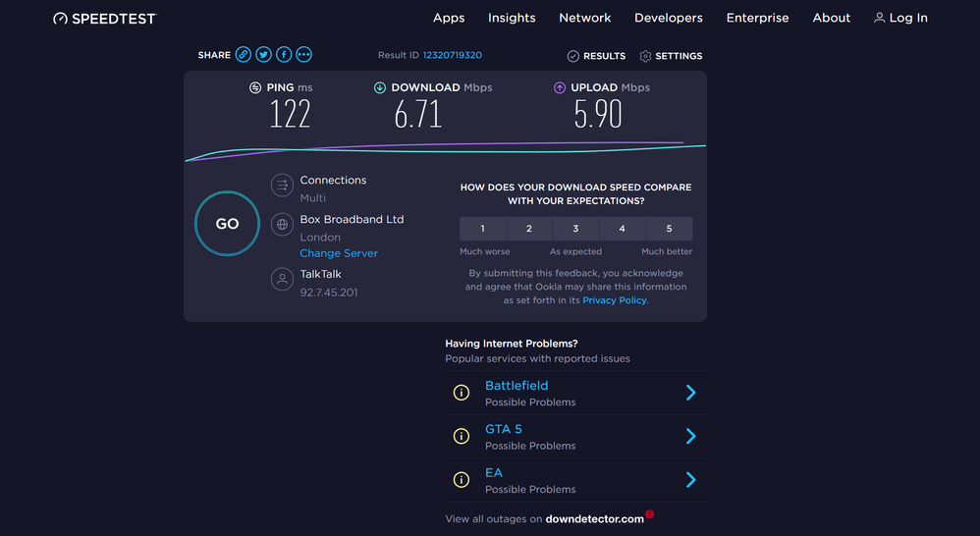This screenshot has height=536, width=980.
Task: Rate download speed as 1
Action: click(x=482, y=229)
